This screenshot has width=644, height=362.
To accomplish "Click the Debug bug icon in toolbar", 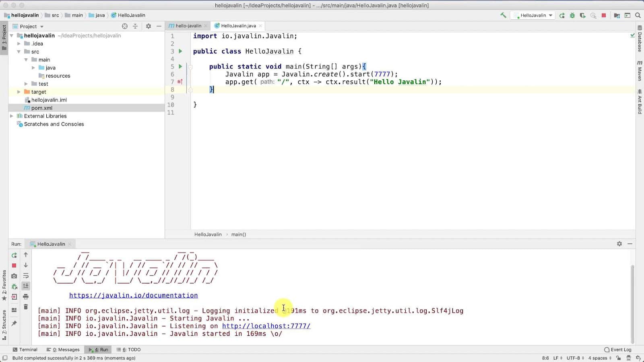I will 572,15.
